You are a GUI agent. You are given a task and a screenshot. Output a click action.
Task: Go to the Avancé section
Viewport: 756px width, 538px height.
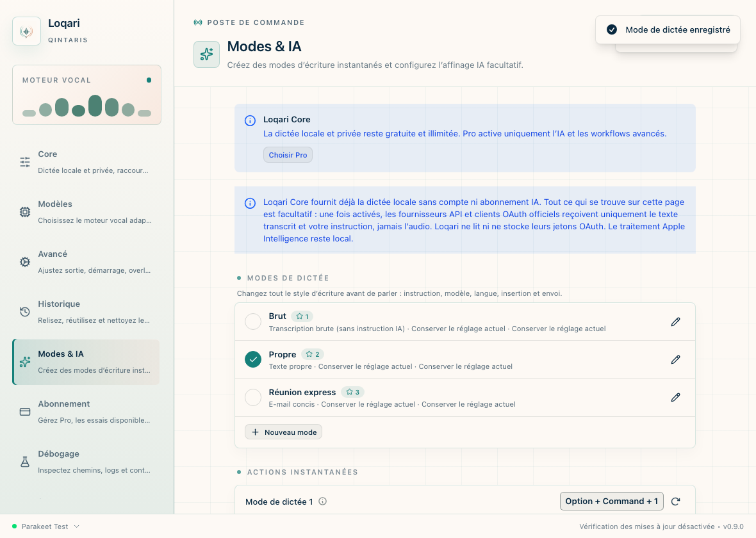tap(86, 262)
